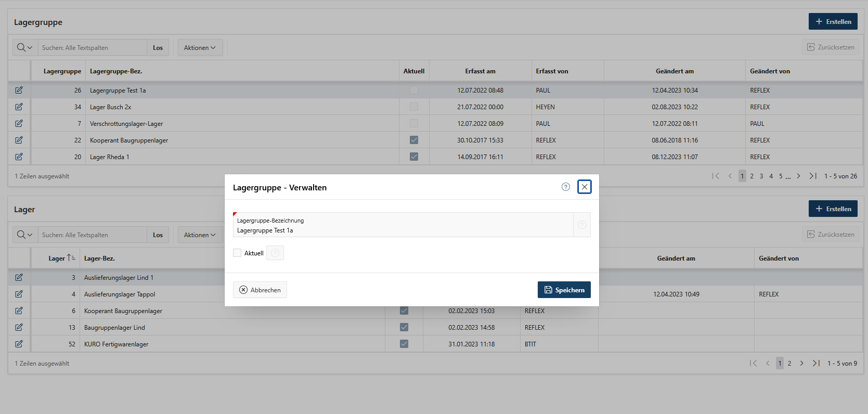Image resolution: width=868 pixels, height=414 pixels.
Task: Open Aktionen dropdown in Lager toolbar
Action: click(200, 235)
